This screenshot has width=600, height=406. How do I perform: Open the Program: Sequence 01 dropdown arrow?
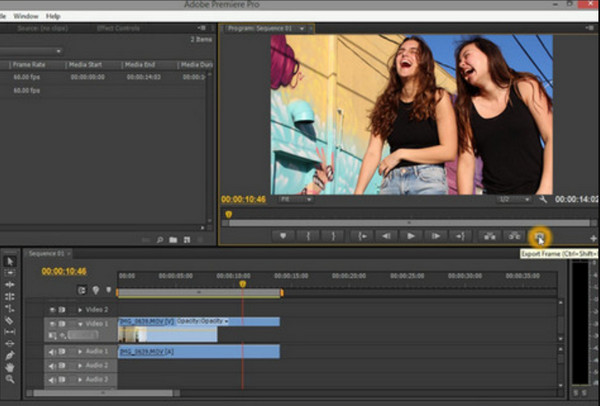(x=302, y=29)
